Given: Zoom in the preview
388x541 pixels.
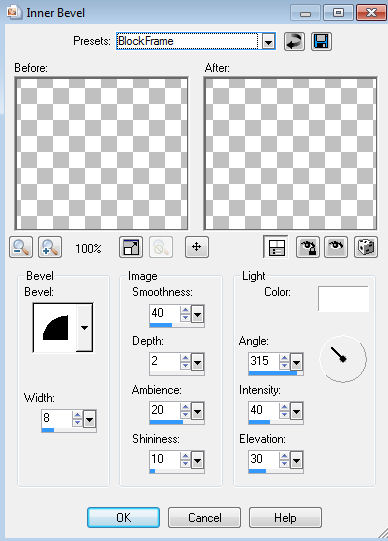Looking at the screenshot, I should [50, 247].
